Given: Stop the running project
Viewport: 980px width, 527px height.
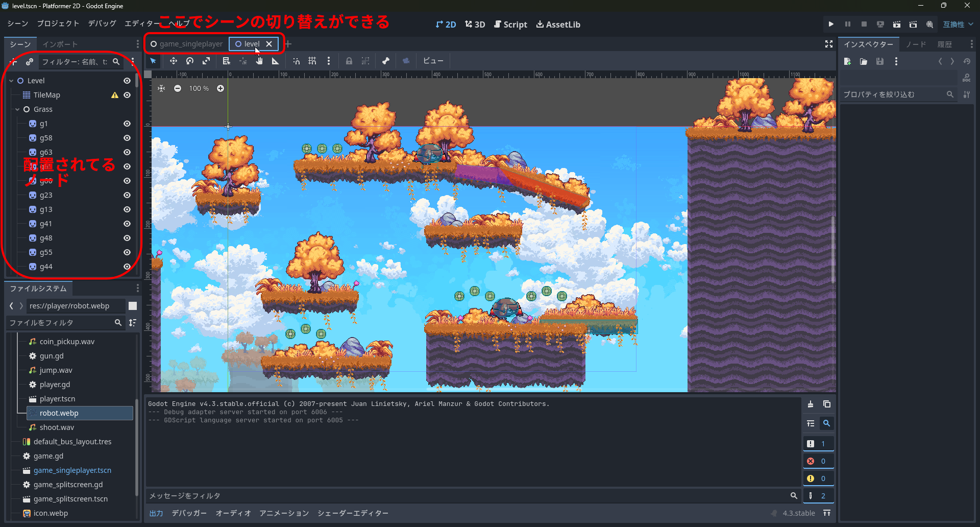Looking at the screenshot, I should coord(864,24).
